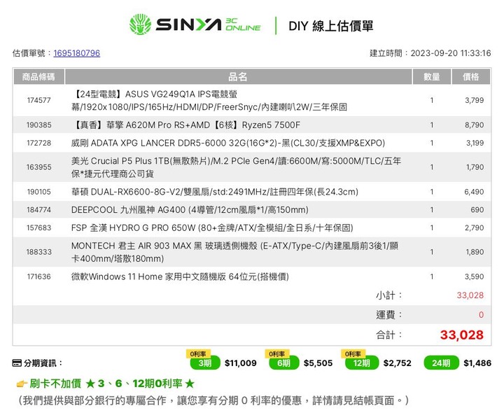The width and height of the screenshot is (504, 420).
Task: Click the 華擎 A620M Pro RS item name
Action: click(185, 125)
